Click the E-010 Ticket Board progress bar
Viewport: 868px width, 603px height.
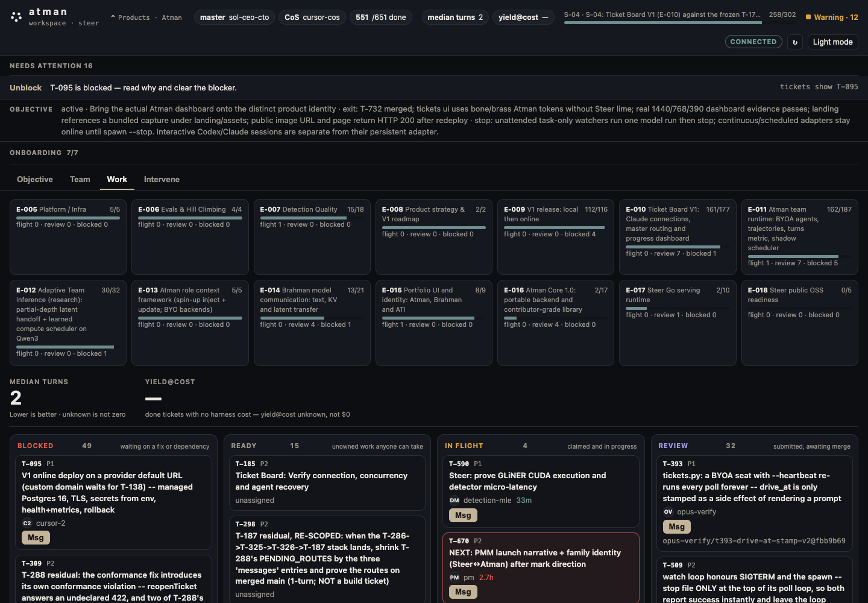tap(678, 247)
